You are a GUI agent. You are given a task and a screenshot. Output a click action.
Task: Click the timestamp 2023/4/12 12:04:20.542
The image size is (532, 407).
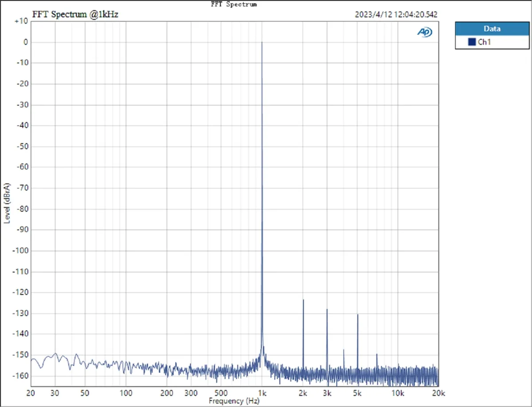click(x=396, y=15)
